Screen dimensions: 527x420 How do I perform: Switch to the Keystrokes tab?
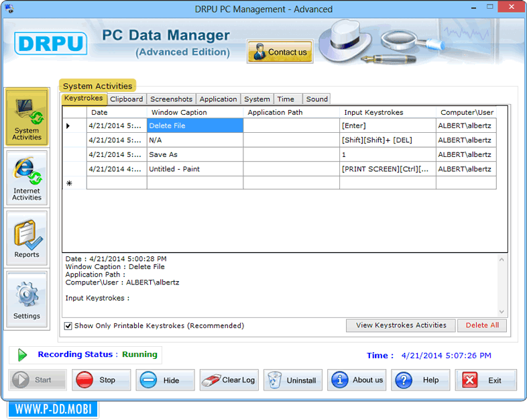point(84,98)
